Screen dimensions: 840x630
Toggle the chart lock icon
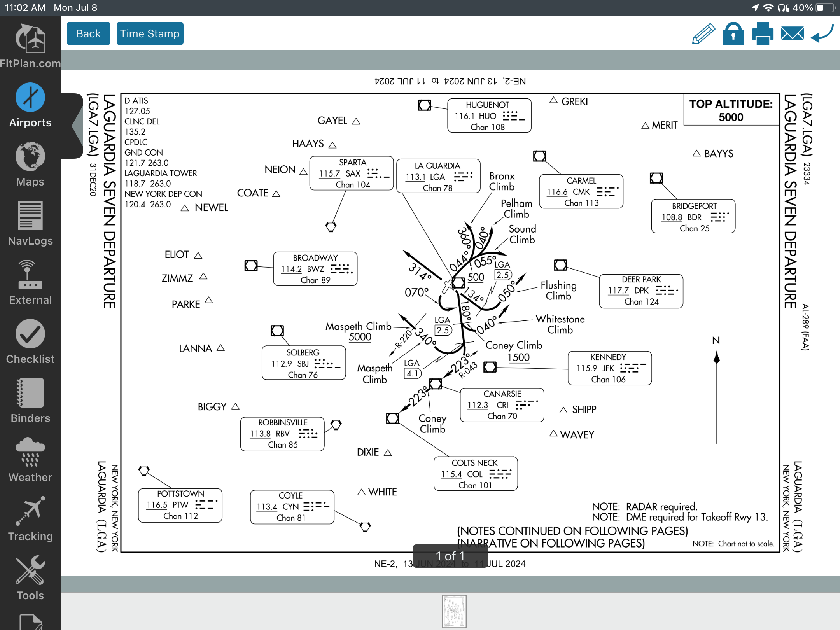733,34
